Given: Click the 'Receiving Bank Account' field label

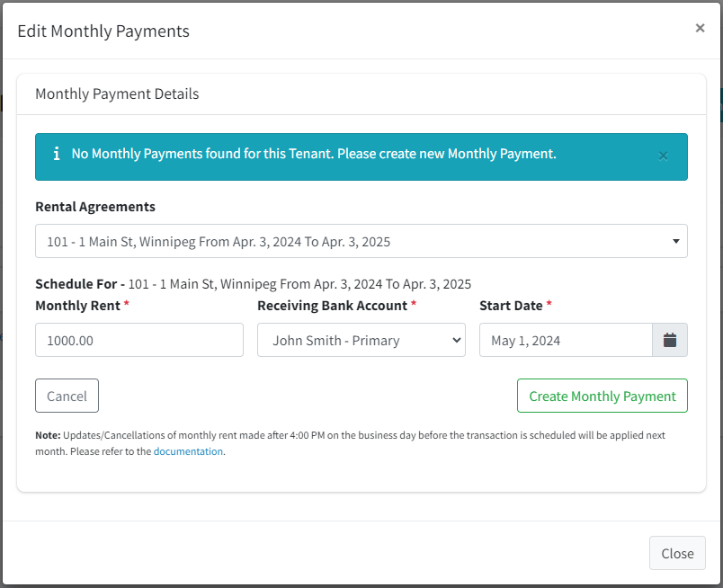Looking at the screenshot, I should (333, 306).
